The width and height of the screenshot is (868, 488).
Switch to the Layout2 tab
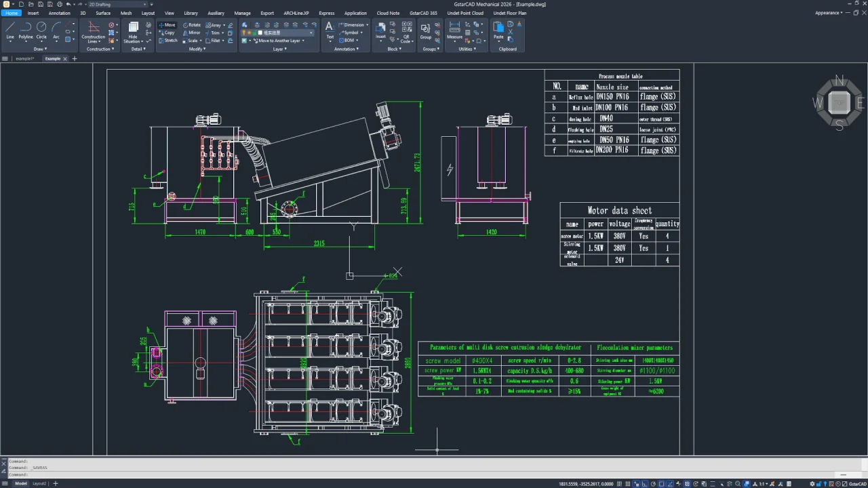click(x=39, y=483)
